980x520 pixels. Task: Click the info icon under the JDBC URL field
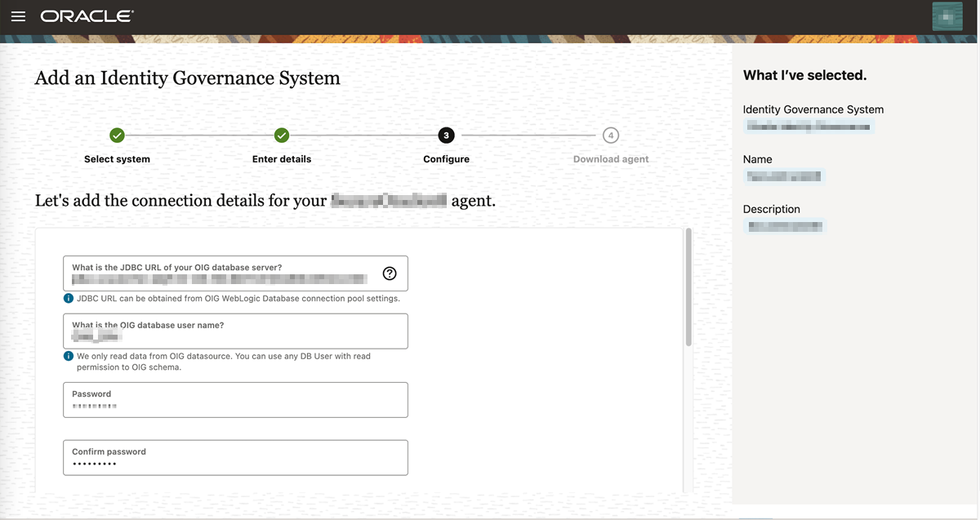click(69, 298)
